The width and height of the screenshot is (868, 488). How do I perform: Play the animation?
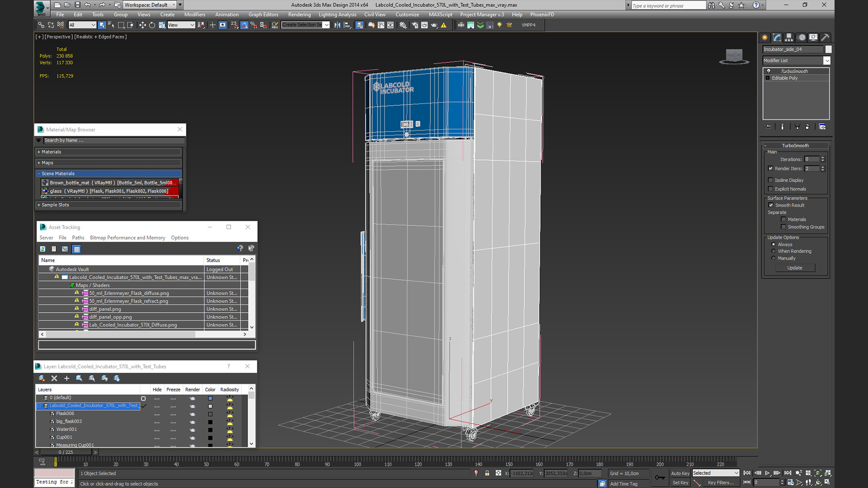[x=767, y=473]
